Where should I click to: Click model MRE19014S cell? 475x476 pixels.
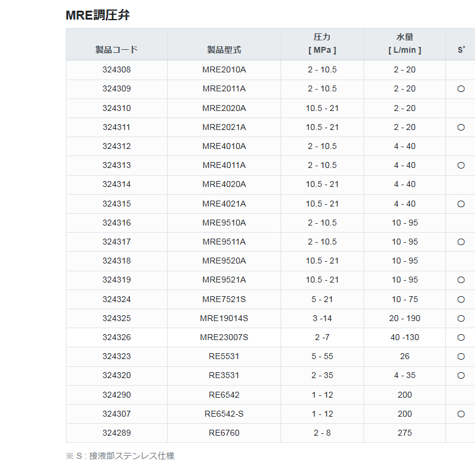tap(224, 319)
